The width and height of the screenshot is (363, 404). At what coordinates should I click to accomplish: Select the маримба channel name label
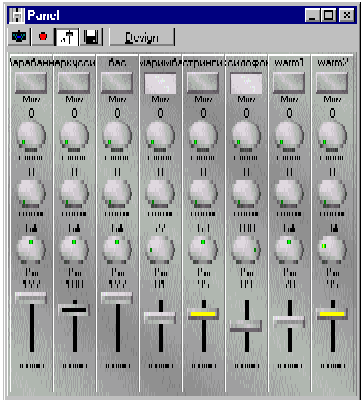pyautogui.click(x=160, y=62)
